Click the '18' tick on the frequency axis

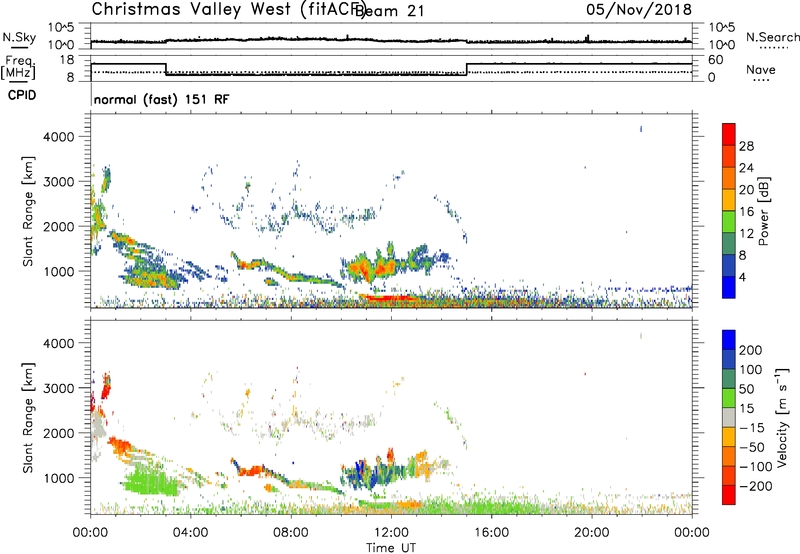click(67, 60)
